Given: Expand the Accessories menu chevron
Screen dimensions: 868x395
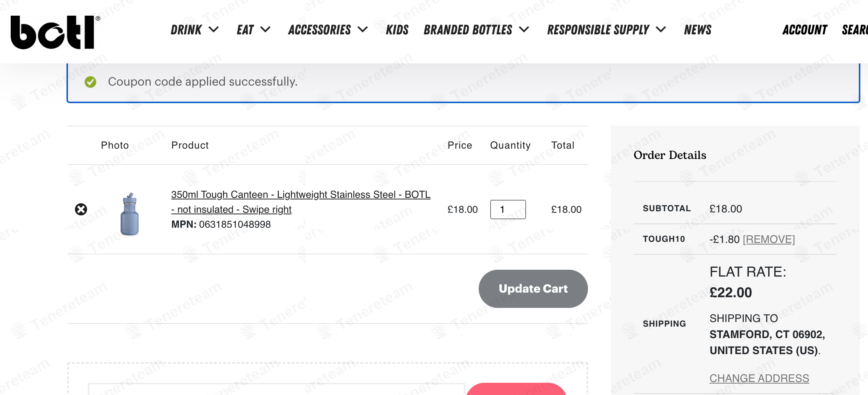Looking at the screenshot, I should click(x=363, y=29).
